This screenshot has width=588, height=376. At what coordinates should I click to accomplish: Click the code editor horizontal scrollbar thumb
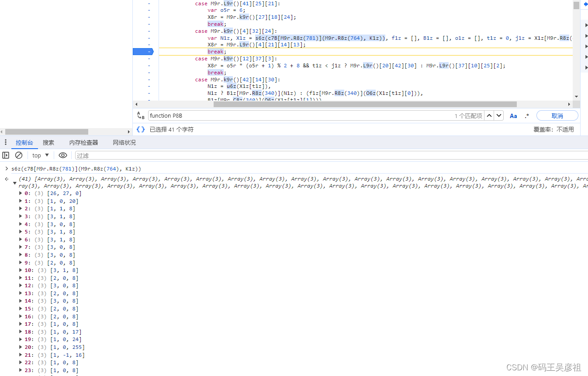click(365, 104)
